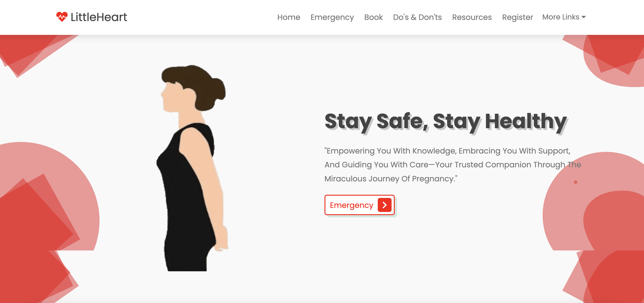
Task: Expand the More Links dropdown
Action: [564, 17]
